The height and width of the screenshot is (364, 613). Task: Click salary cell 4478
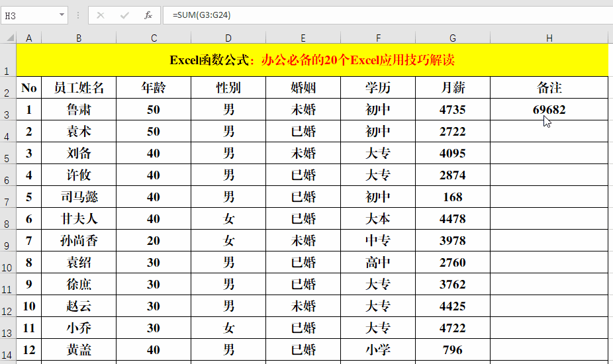click(453, 218)
